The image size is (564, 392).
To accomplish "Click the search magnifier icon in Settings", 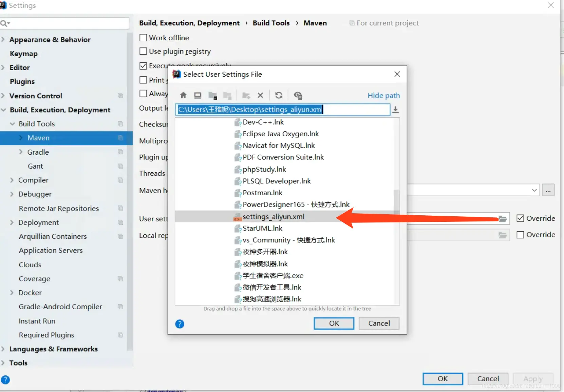I will [x=5, y=23].
